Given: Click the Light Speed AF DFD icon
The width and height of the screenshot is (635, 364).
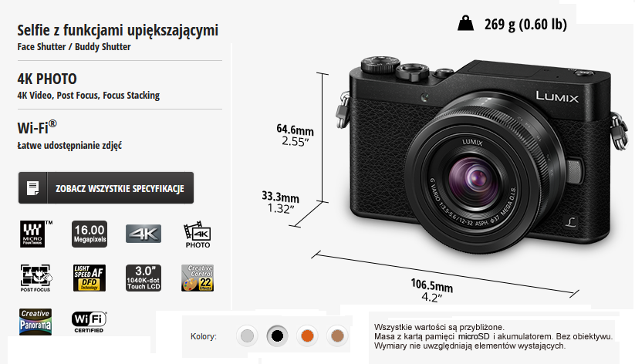Looking at the screenshot, I should [x=89, y=278].
